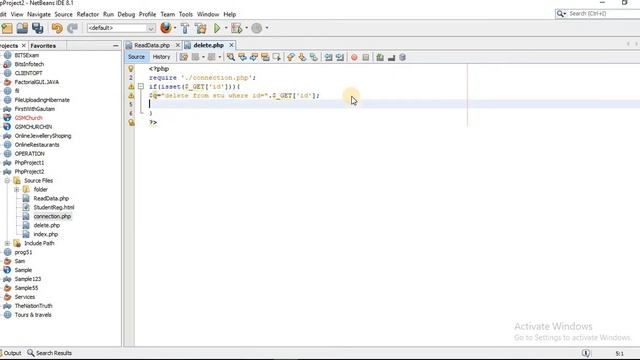Click Shift Line Right icon
Viewport: 640px width, 360px height.
click(x=340, y=57)
